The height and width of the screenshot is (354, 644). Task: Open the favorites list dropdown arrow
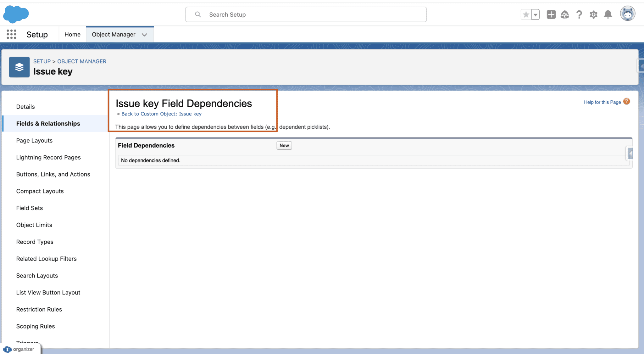pyautogui.click(x=535, y=14)
